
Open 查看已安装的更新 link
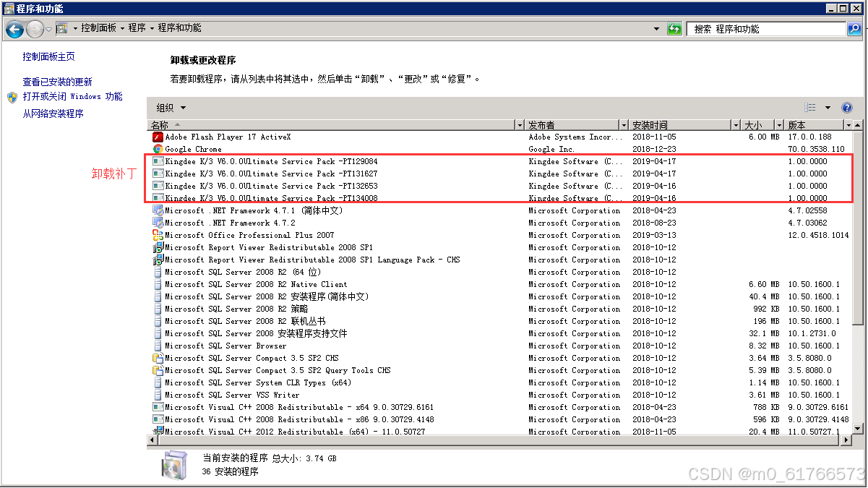(x=57, y=82)
